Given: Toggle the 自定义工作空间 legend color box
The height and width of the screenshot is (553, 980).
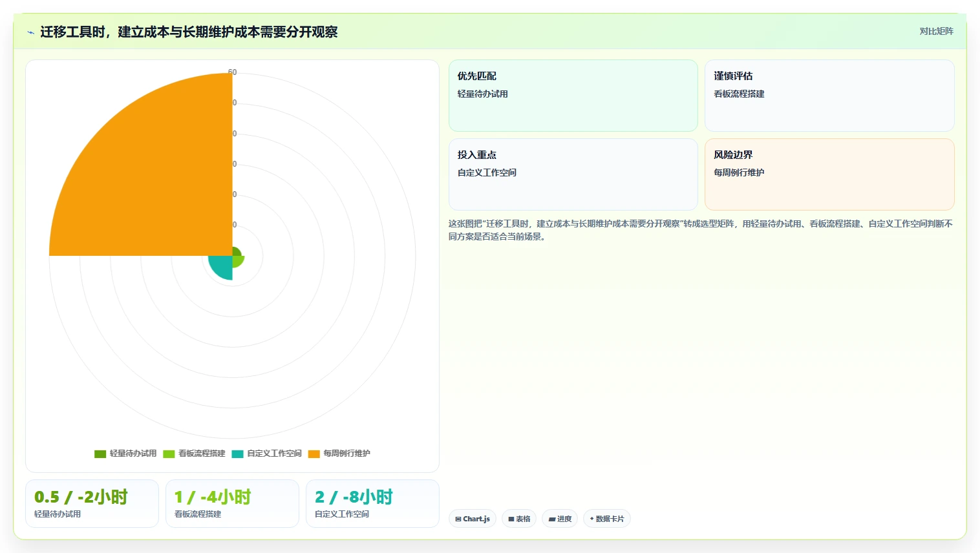Looking at the screenshot, I should click(x=238, y=454).
